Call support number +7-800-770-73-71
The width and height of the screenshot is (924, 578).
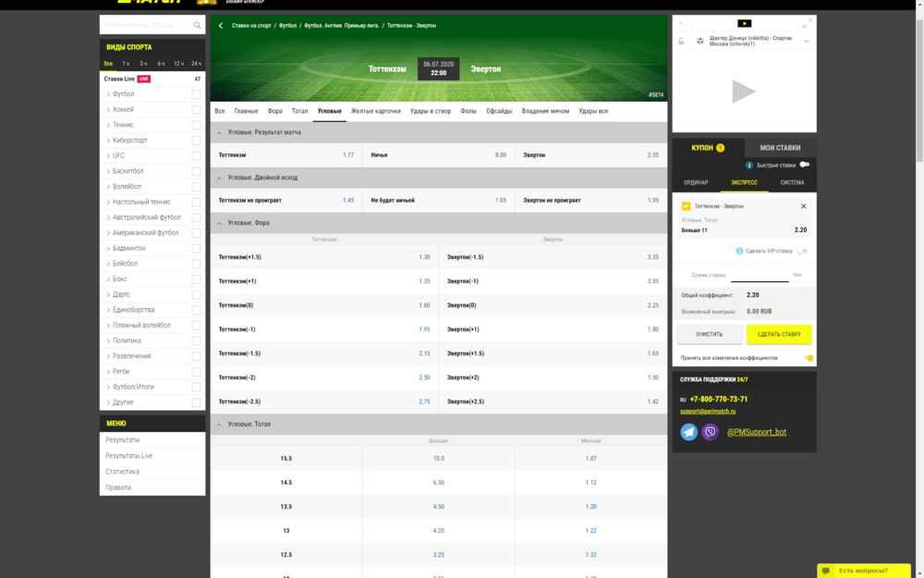[718, 400]
